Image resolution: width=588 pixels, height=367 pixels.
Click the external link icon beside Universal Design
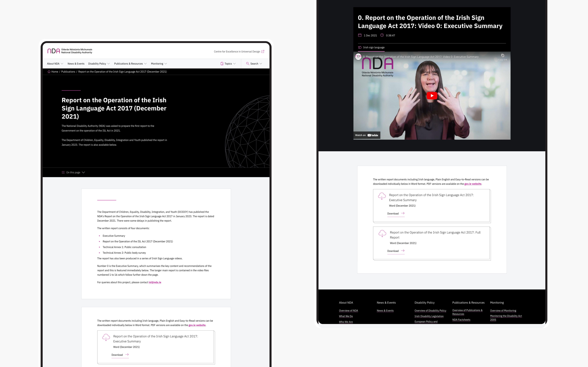pyautogui.click(x=263, y=51)
